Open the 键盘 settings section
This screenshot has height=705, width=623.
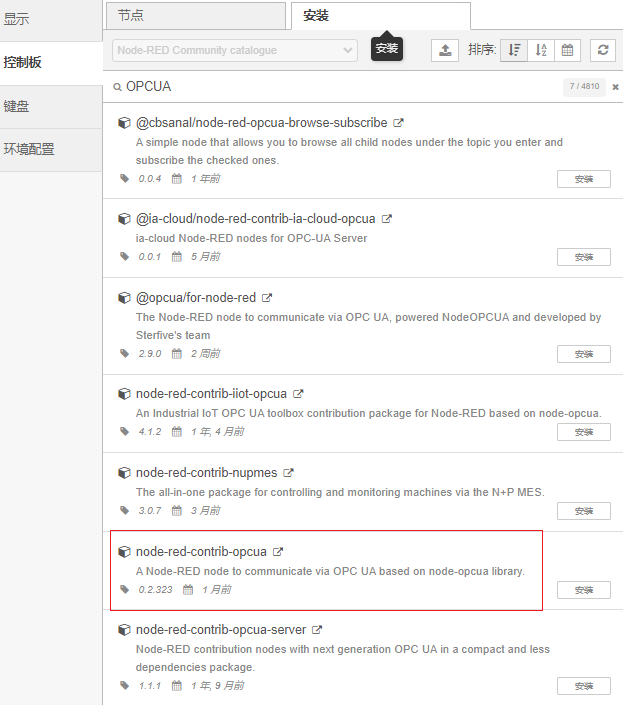(51, 107)
